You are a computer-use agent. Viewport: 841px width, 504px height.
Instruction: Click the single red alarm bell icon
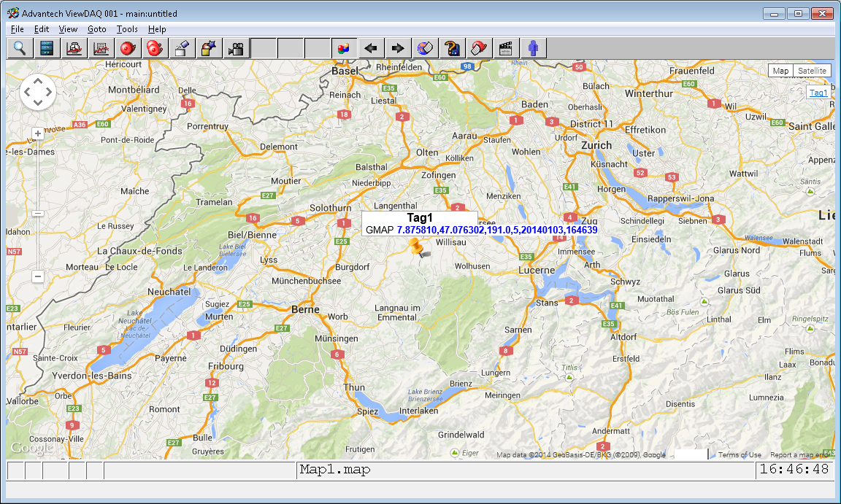point(128,49)
